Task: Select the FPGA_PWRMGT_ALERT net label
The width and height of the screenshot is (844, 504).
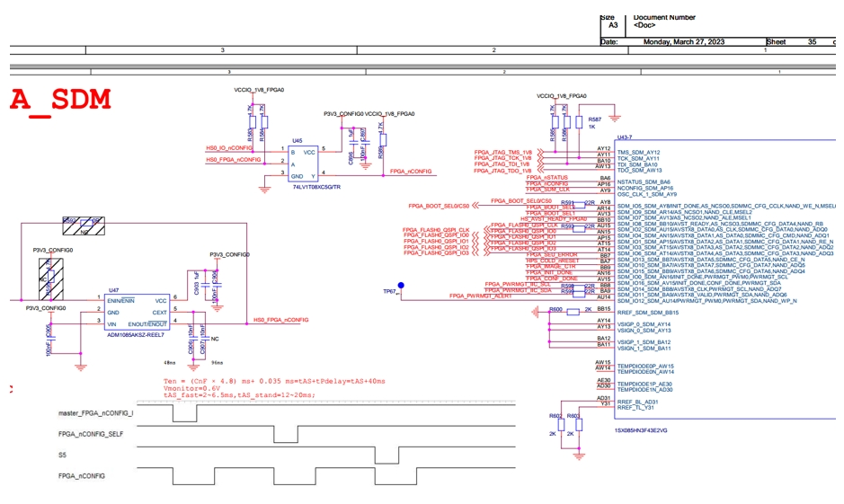Action: 481,296
